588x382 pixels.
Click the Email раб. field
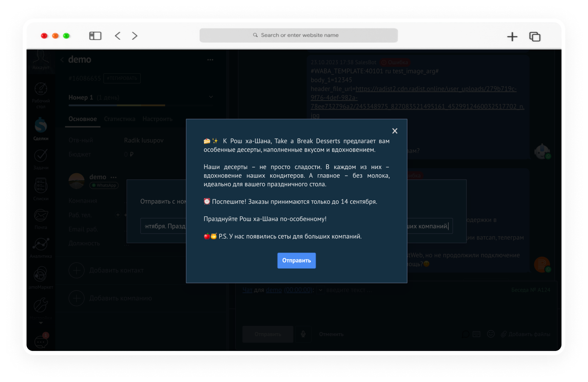click(83, 229)
